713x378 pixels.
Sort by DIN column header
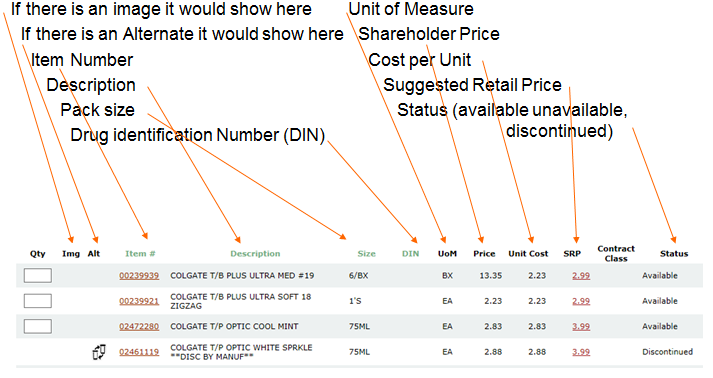[411, 254]
